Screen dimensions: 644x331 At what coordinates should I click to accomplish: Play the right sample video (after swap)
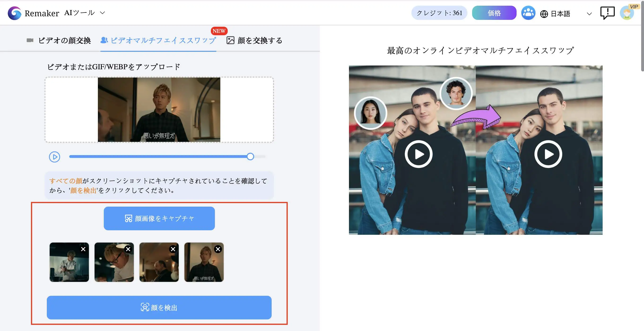point(548,154)
